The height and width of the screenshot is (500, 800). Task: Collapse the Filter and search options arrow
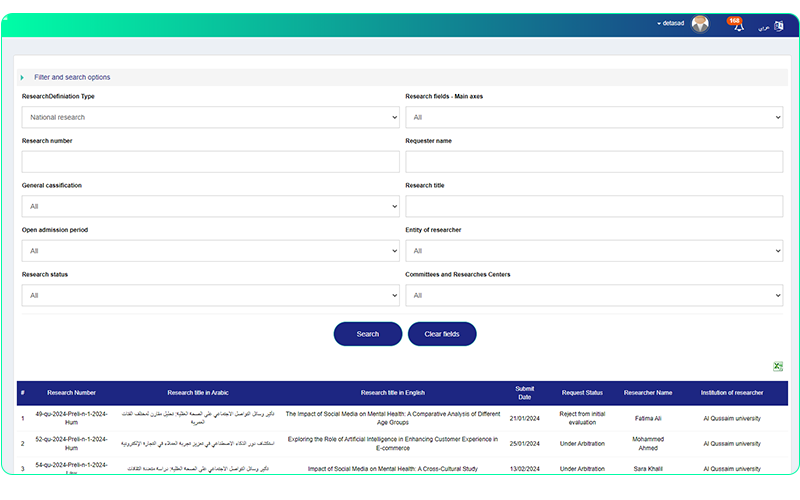pyautogui.click(x=22, y=77)
